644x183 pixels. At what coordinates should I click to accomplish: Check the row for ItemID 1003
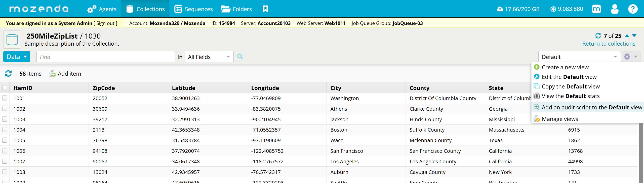5,119
